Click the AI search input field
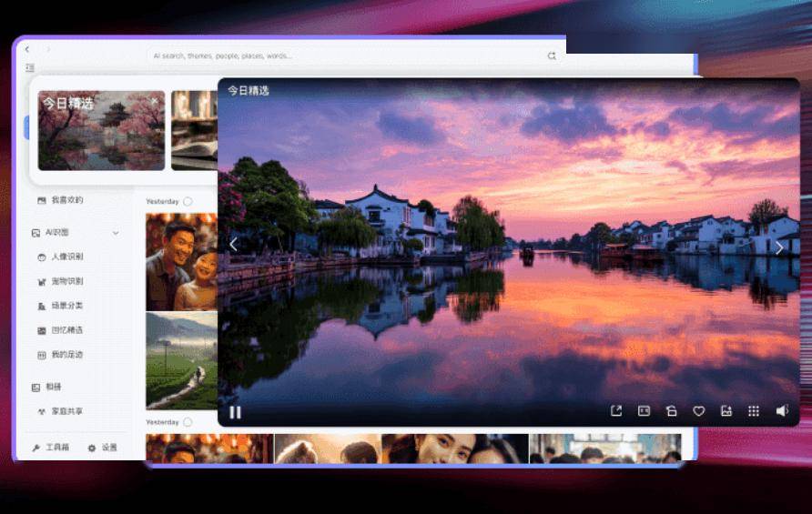The height and width of the screenshot is (514, 812). pos(346,55)
